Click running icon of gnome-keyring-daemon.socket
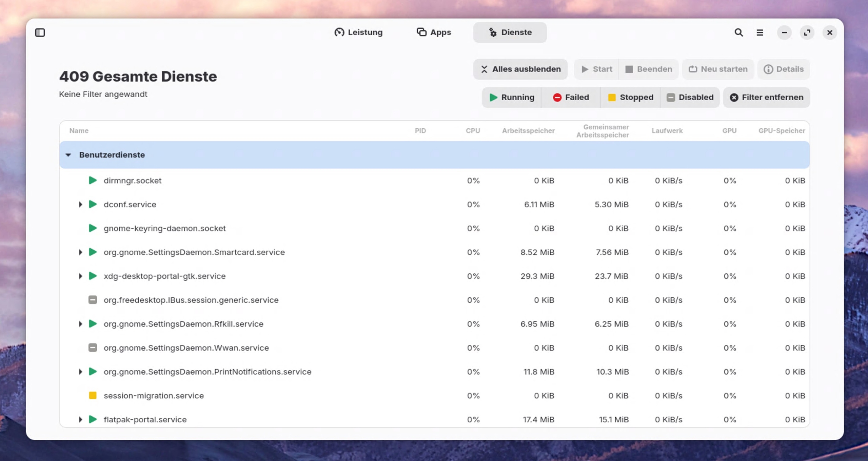This screenshot has width=868, height=461. (x=93, y=228)
